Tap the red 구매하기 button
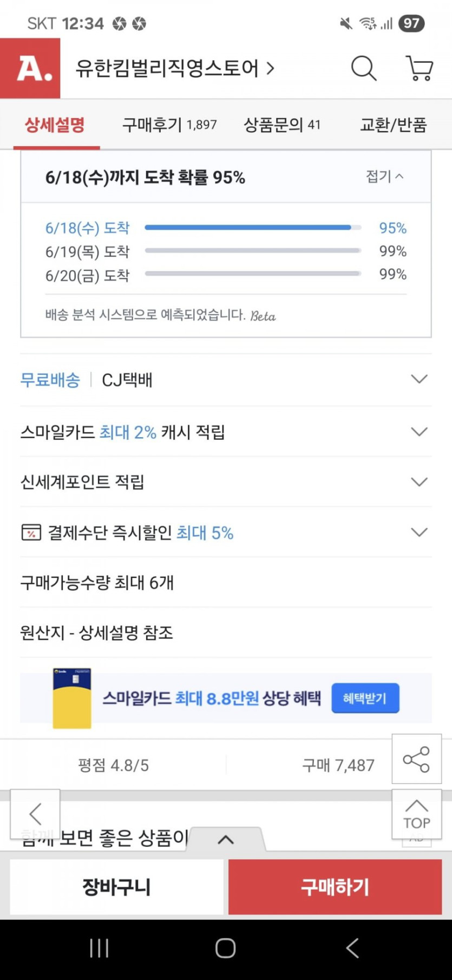This screenshot has width=452, height=980. pos(335,887)
